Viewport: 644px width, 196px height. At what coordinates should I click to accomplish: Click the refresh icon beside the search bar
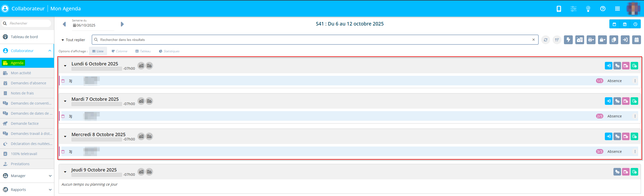click(546, 40)
